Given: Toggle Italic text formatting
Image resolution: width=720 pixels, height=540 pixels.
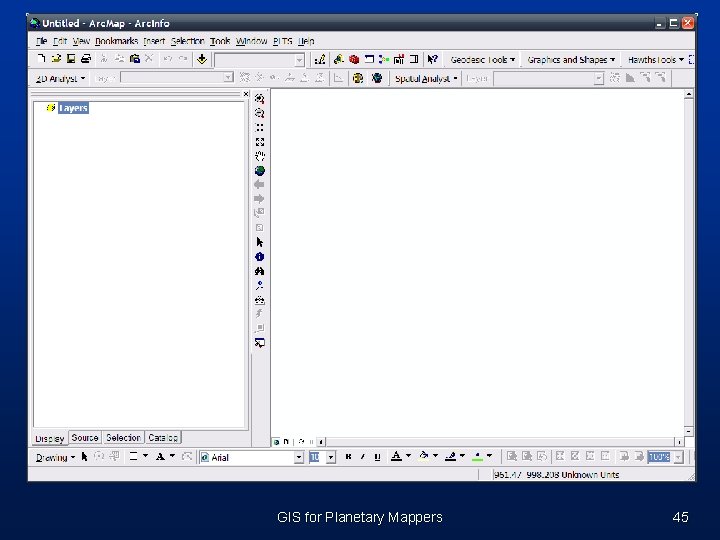Looking at the screenshot, I should point(363,456).
